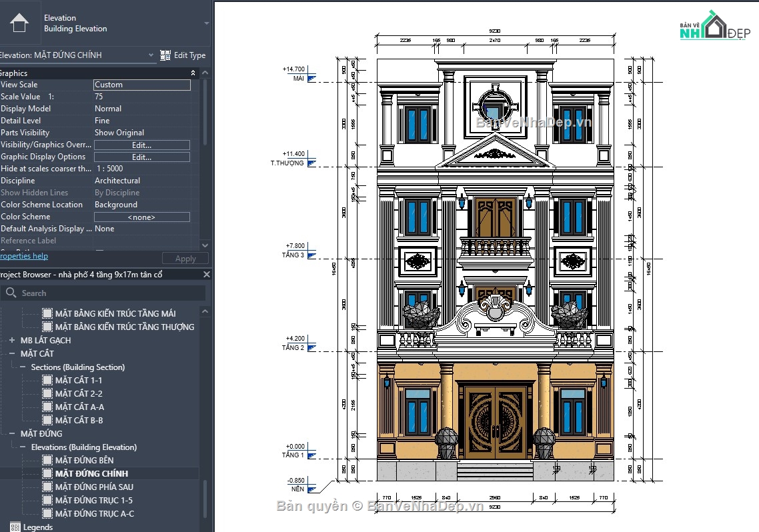
Task: Click view icon beside MẶT CẮT 1-1
Action: 47,380
